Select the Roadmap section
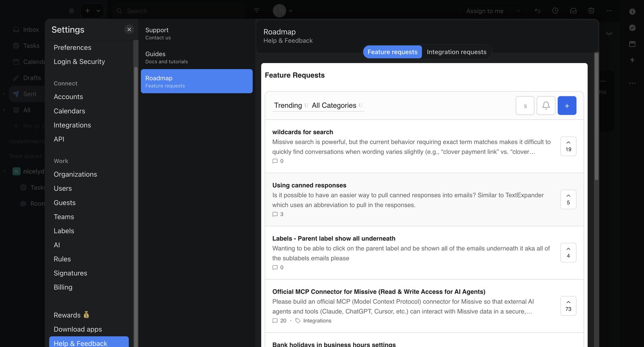Viewport: 644px width, 347px height. pos(197,81)
